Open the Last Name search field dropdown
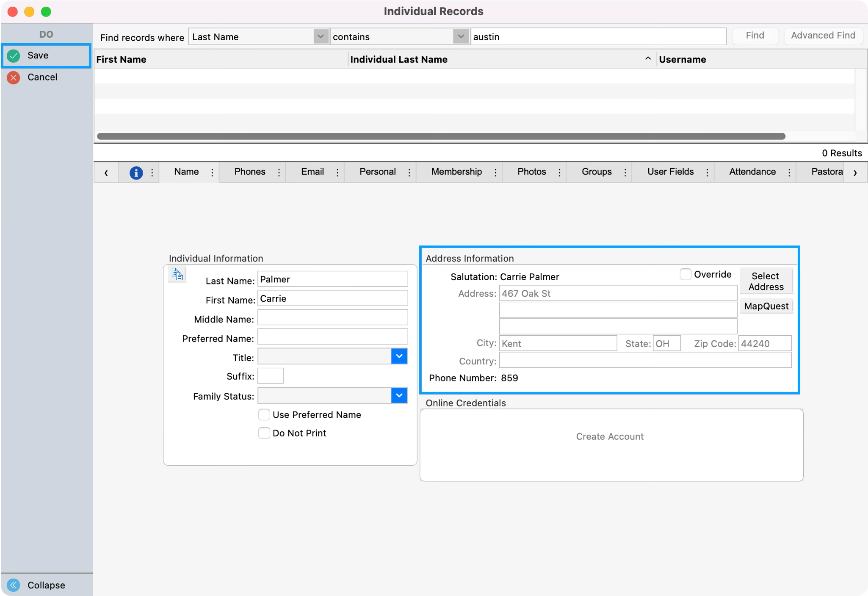The width and height of the screenshot is (868, 596). 321,37
